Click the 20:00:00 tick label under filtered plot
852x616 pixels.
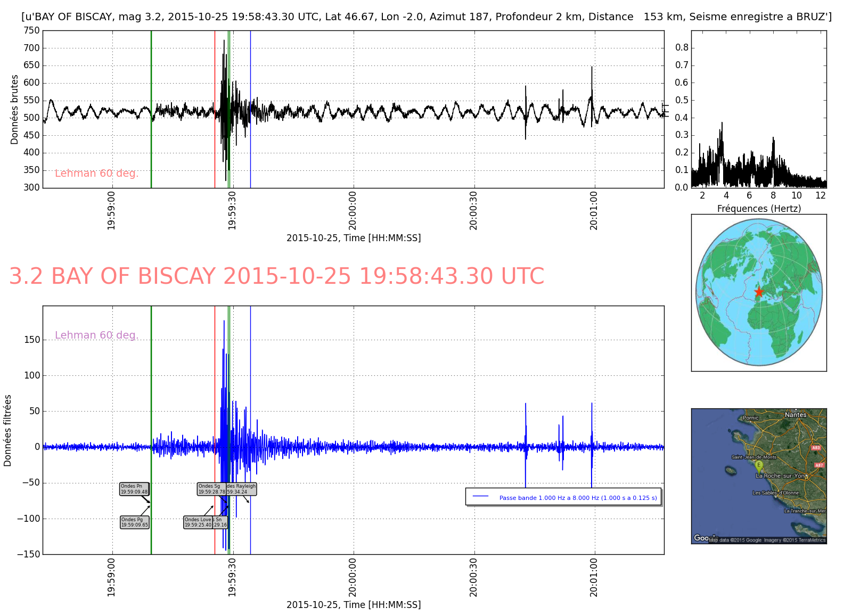[x=353, y=577]
